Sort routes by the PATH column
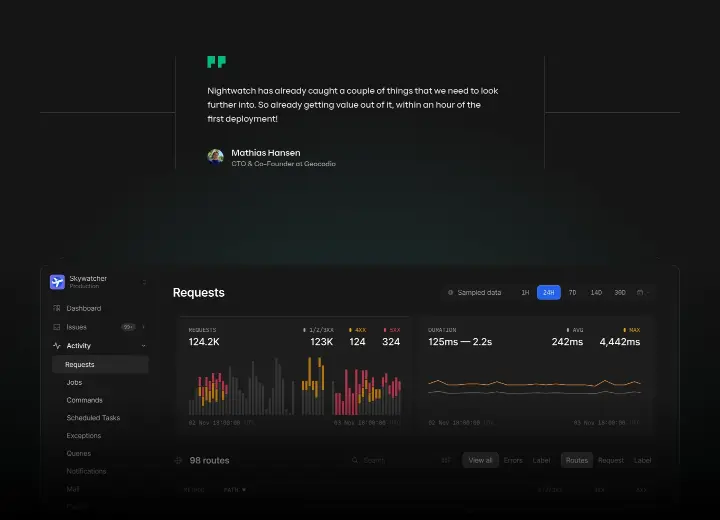Screen dimensions: 720x520 [x=235, y=490]
